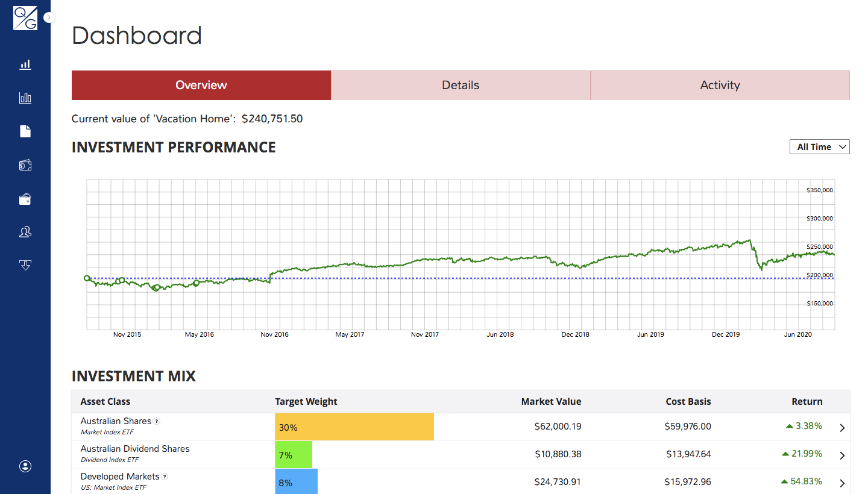
Task: Click the $10,880.38 market value
Action: click(558, 454)
